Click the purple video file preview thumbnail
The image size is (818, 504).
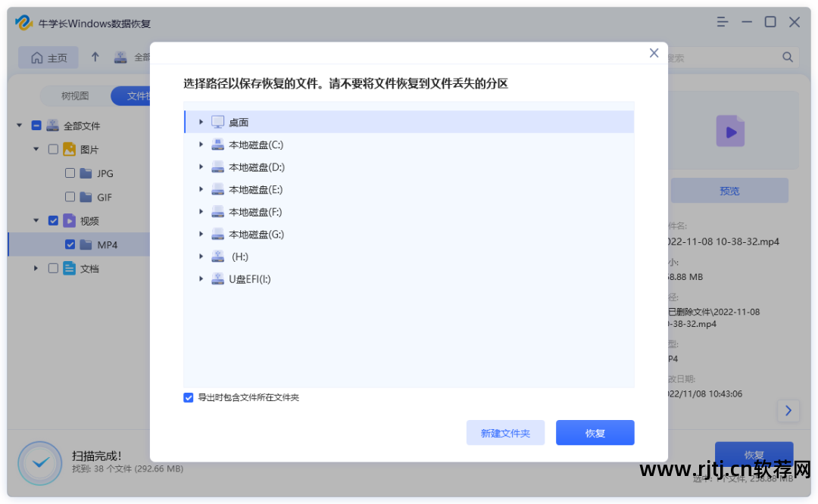pyautogui.click(x=730, y=131)
